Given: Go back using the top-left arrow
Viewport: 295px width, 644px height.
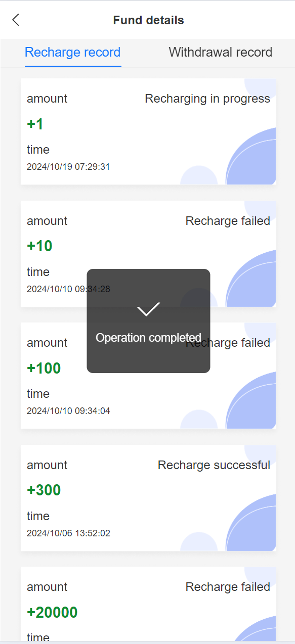Looking at the screenshot, I should (x=16, y=20).
